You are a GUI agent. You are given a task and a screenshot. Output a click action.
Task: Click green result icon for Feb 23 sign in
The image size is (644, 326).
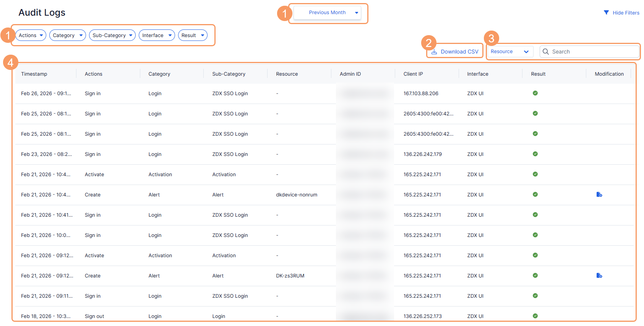pos(535,154)
